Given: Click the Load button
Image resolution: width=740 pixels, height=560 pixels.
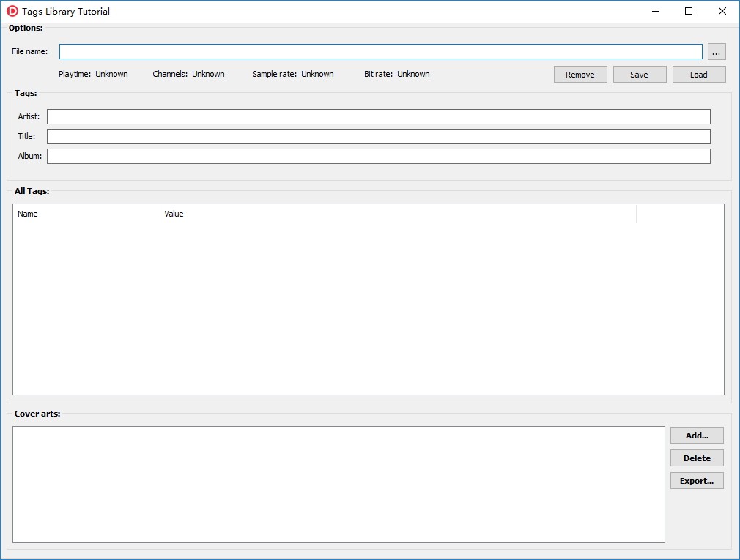Looking at the screenshot, I should tap(699, 75).
